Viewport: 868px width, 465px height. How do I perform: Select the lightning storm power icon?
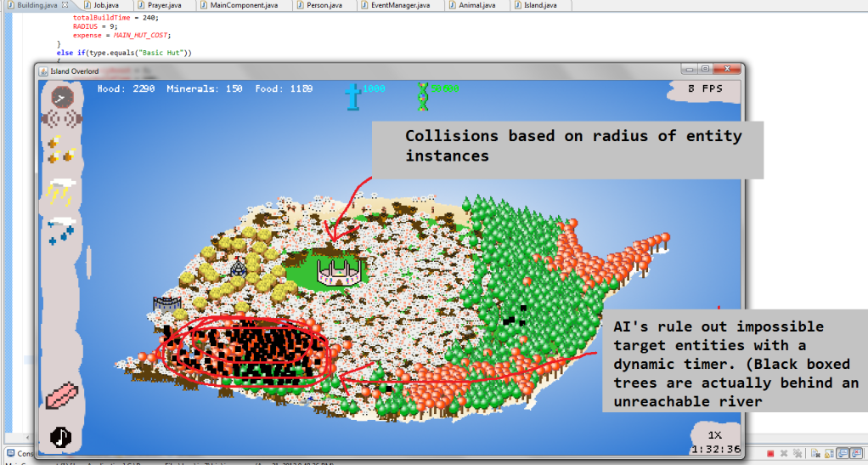63,192
